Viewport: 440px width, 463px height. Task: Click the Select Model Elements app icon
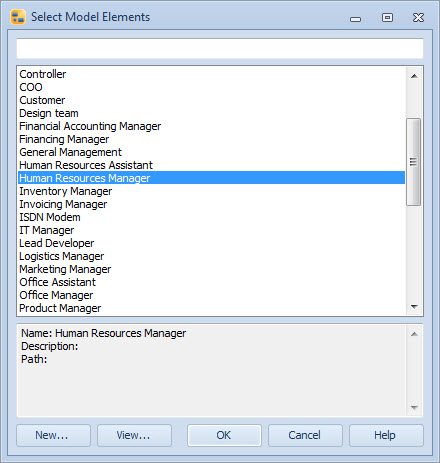click(x=18, y=17)
